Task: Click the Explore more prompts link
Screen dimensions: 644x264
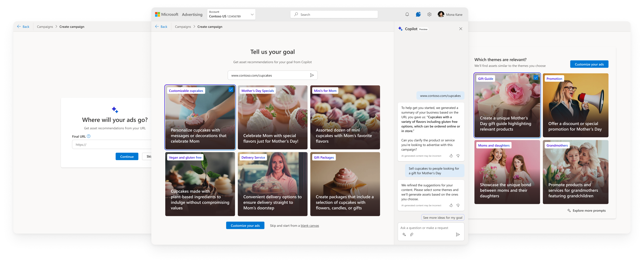Action: 589,211
